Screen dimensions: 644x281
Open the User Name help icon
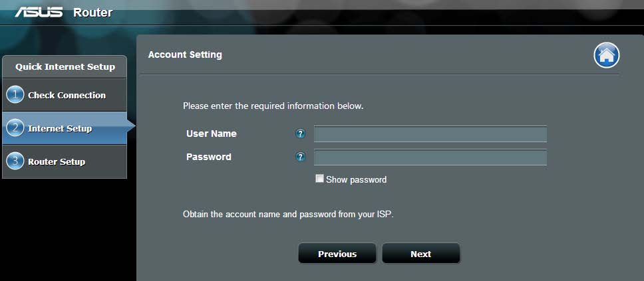(301, 134)
